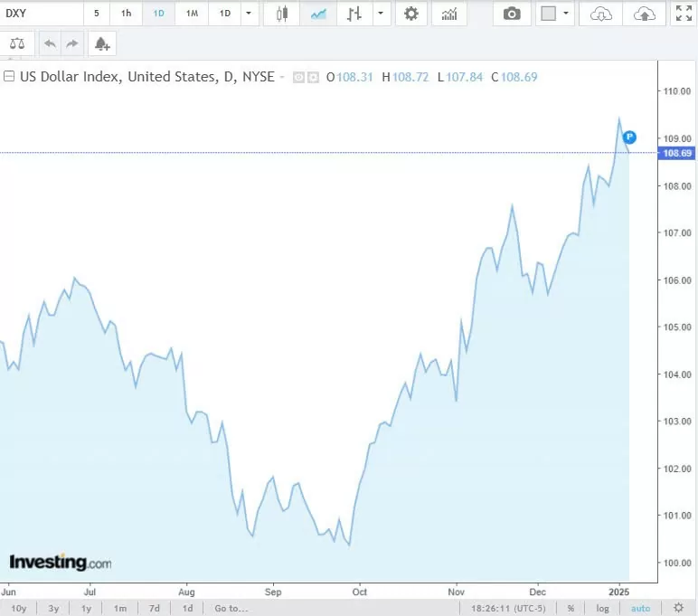The image size is (698, 616).
Task: Select the 1m time range
Action: click(119, 608)
